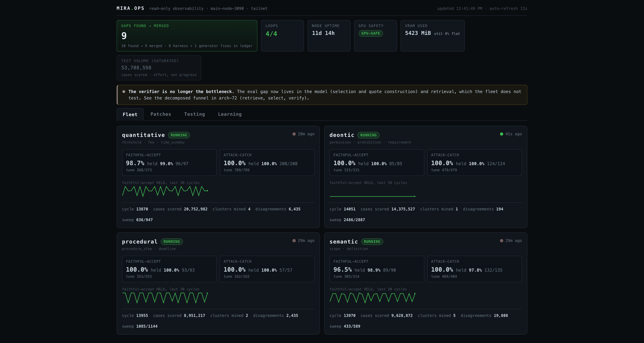Click the semantic 29m ago status dot

(x=502, y=241)
